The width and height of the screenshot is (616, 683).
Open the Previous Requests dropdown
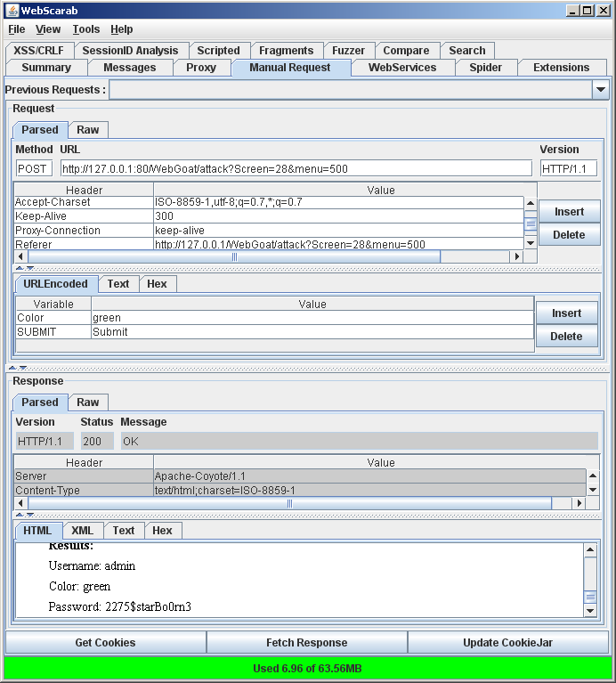(x=600, y=89)
